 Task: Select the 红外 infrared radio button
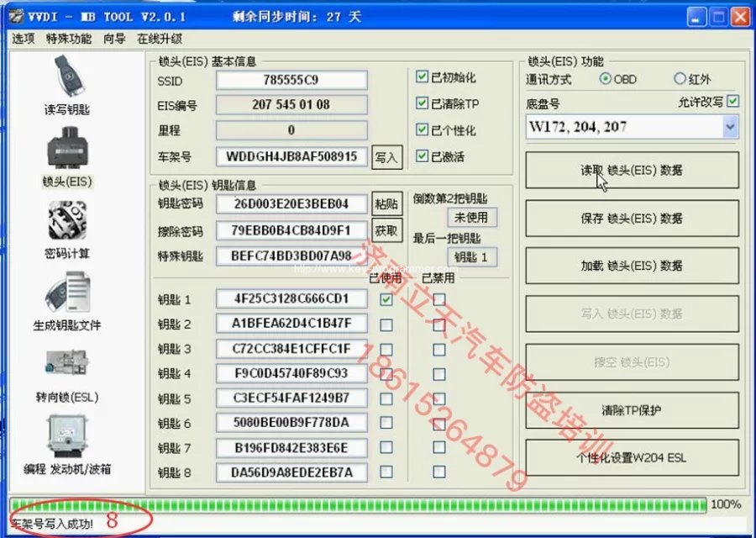point(680,79)
